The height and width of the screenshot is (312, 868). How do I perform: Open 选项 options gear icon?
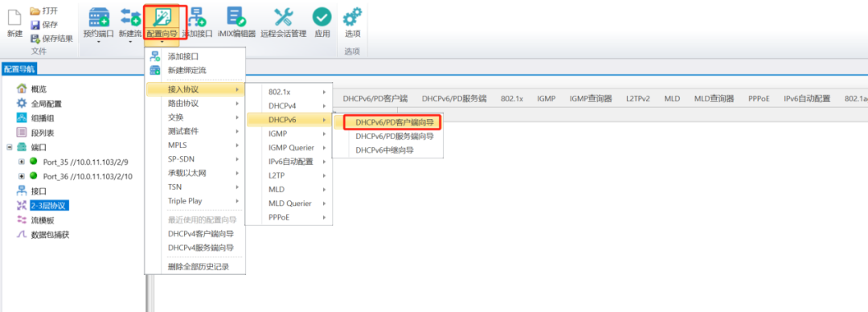coord(352,17)
